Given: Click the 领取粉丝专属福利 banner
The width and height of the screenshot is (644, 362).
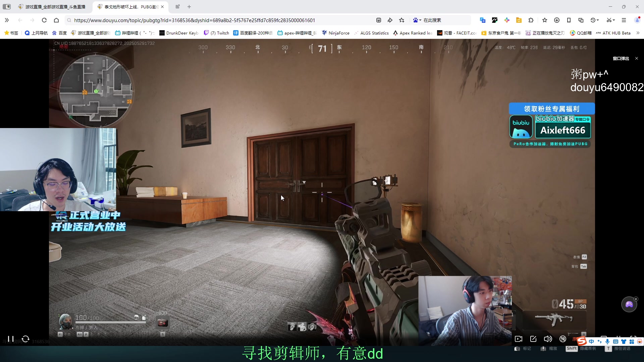Looking at the screenshot, I should [x=552, y=109].
